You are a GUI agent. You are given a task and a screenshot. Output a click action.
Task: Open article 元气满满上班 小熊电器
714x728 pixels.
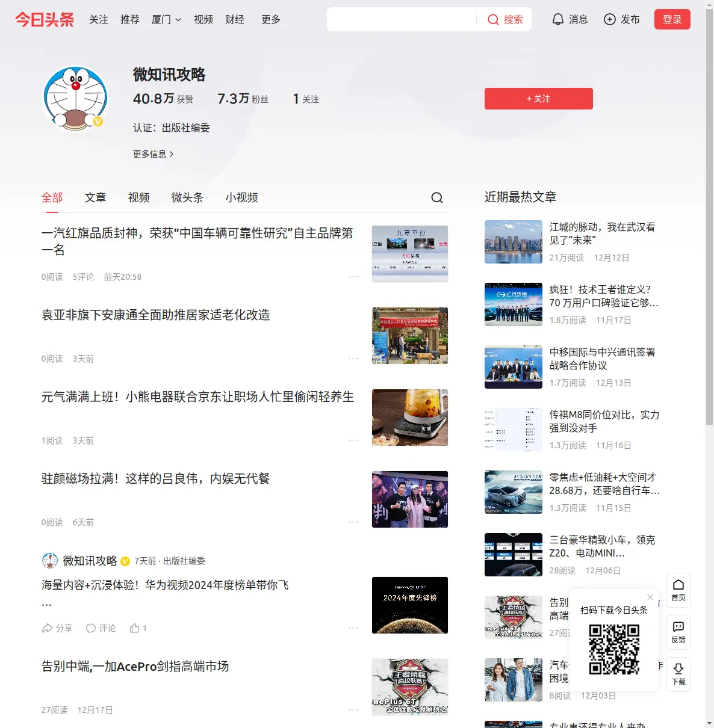point(198,397)
